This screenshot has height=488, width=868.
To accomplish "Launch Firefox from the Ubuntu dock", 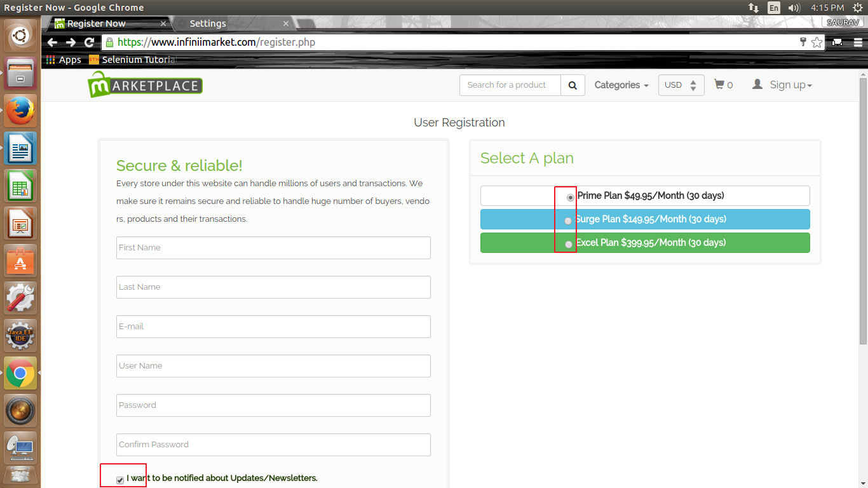I will 20,111.
